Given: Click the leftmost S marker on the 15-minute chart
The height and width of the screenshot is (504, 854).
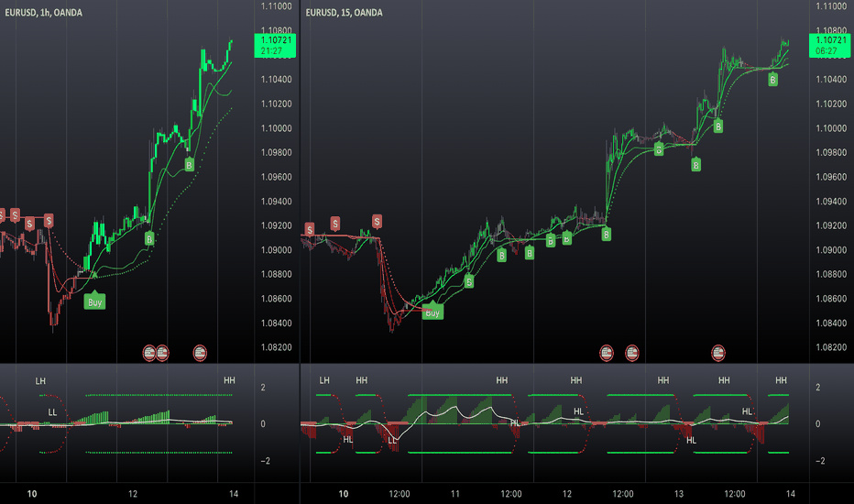Looking at the screenshot, I should pos(310,229).
